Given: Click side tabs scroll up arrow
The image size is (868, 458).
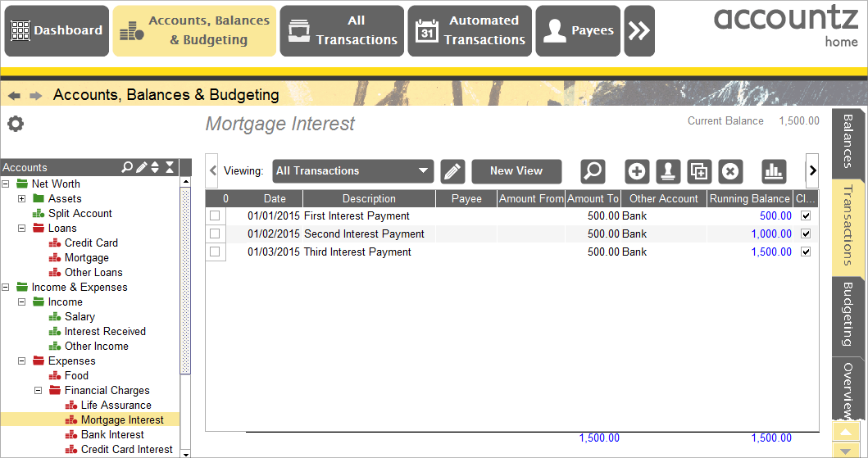Looking at the screenshot, I should point(846,431).
